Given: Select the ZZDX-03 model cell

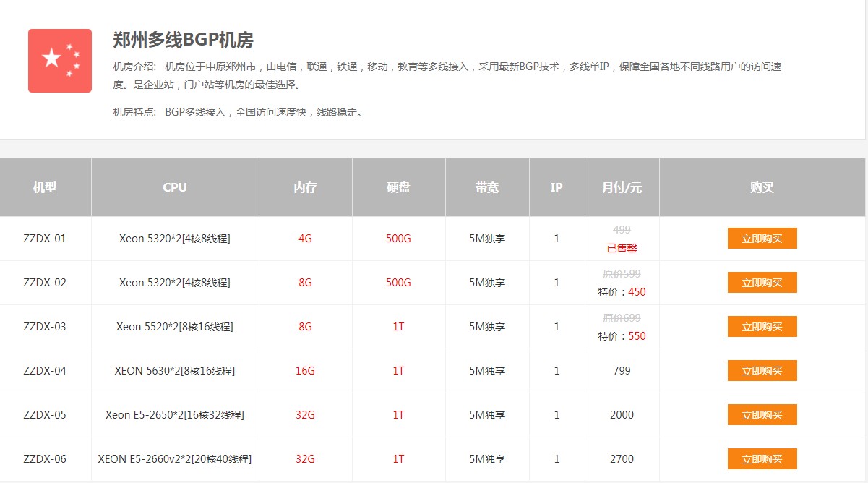Looking at the screenshot, I should pos(45,327).
